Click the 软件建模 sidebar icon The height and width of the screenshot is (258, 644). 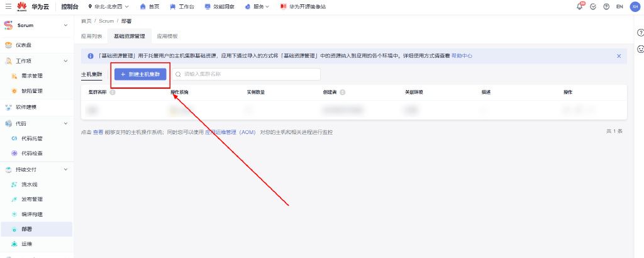coord(9,107)
